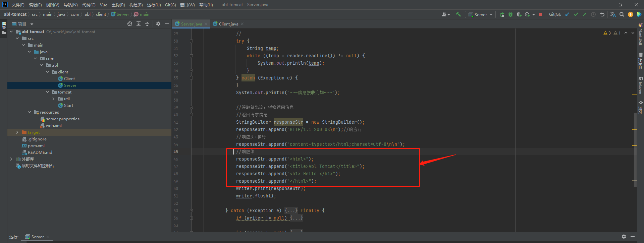Screen dimensions: 644x243
Task: Select the Server.java editor tab
Action: point(191,24)
